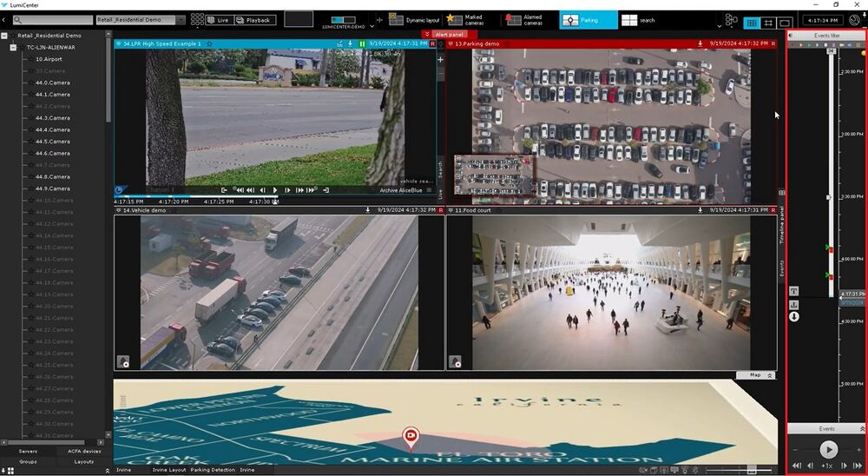Click the camera search input field
Screen dimensions: 868x476
coord(53,20)
